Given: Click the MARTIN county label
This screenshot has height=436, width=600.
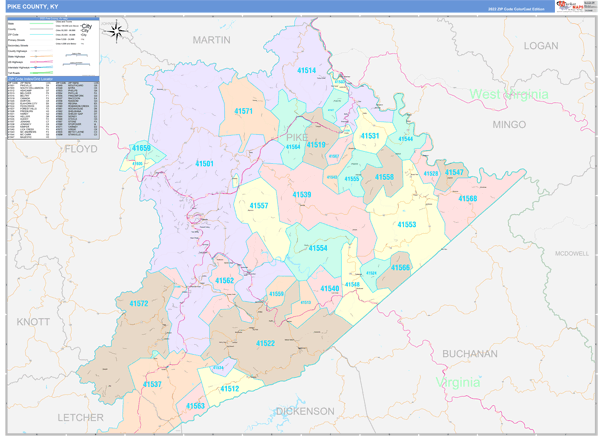Looking at the screenshot, I should point(210,40).
